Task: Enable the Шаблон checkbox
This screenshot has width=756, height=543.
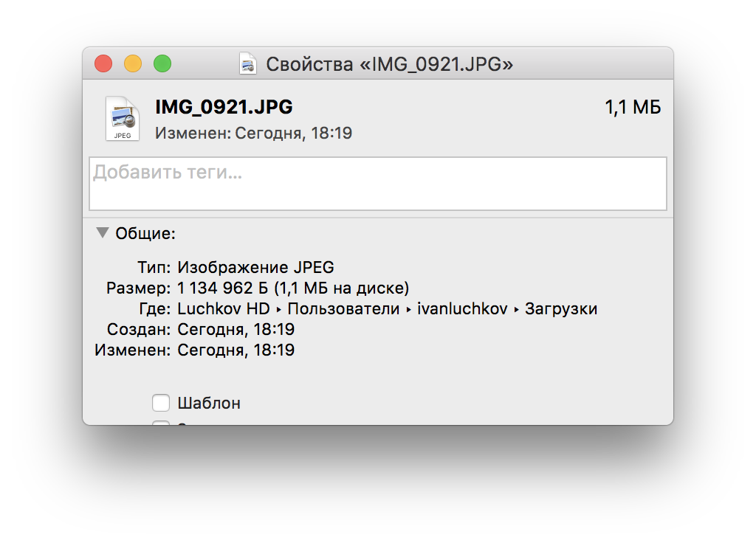Action: coord(161,403)
